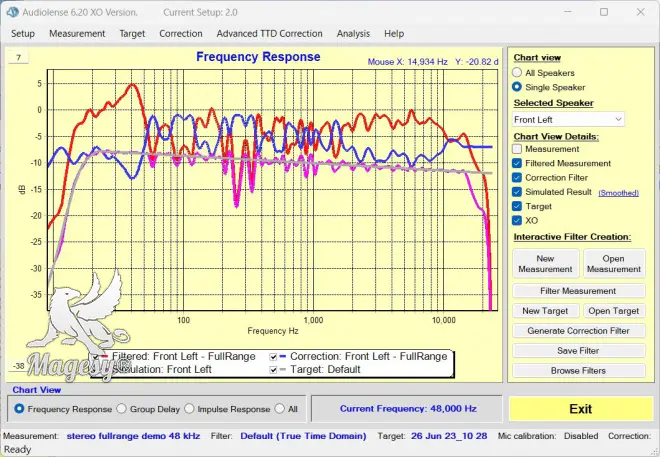This screenshot has height=457, width=660.
Task: Click the Open Target button
Action: (x=614, y=311)
